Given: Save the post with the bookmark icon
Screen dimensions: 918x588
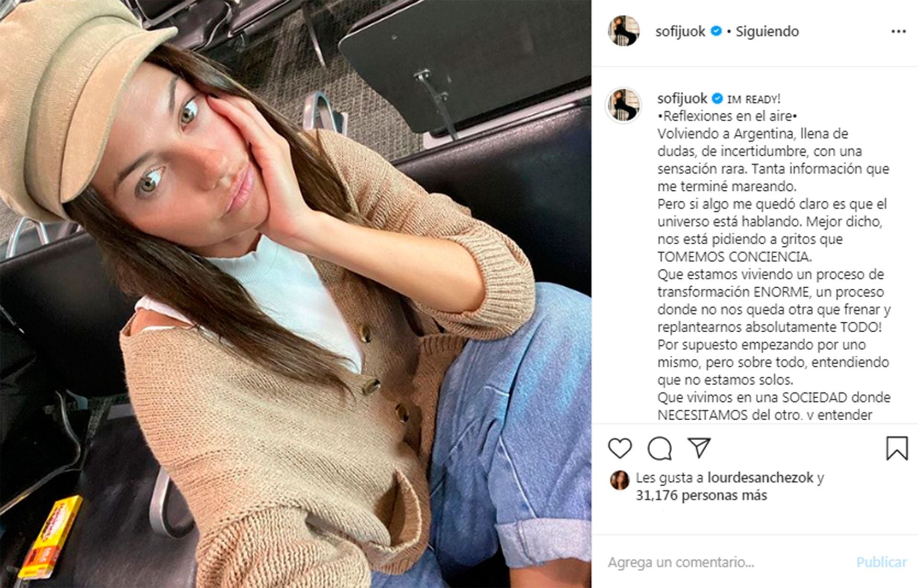Looking at the screenshot, I should 896,448.
